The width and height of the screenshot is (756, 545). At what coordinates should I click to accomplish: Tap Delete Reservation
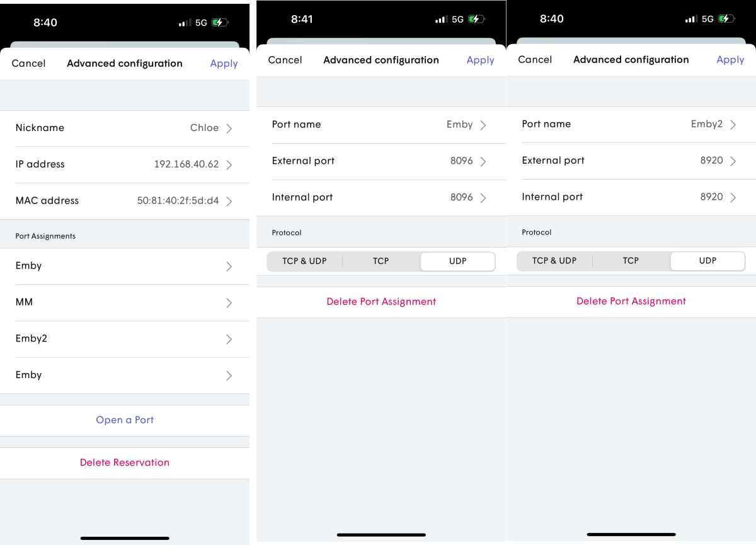[125, 463]
